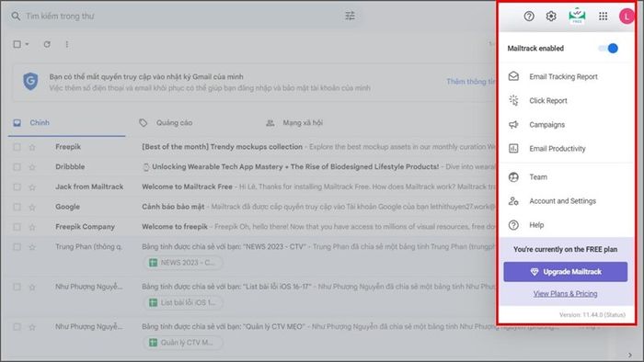
Task: Tick the checkbox for Google email
Action: 17,207
